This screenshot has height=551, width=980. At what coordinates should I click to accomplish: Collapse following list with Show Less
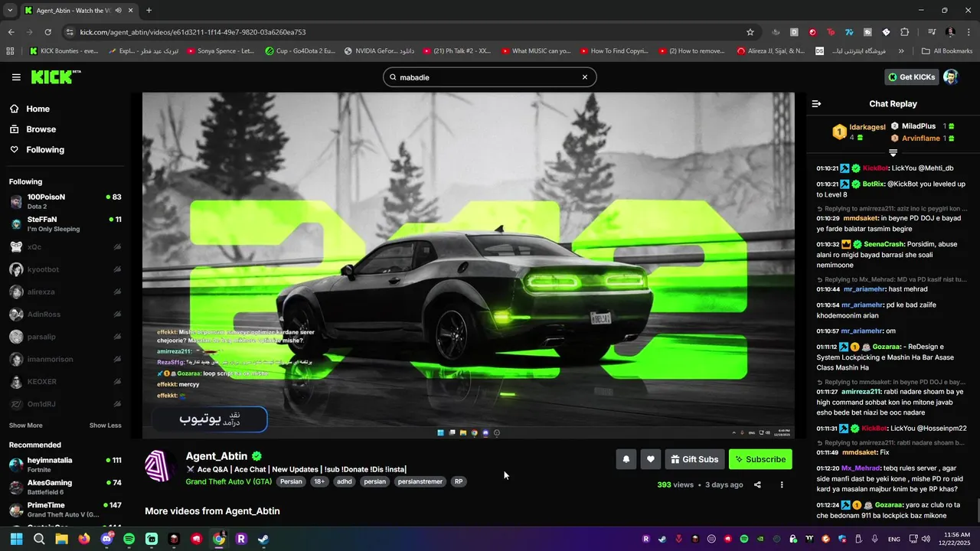coord(106,425)
